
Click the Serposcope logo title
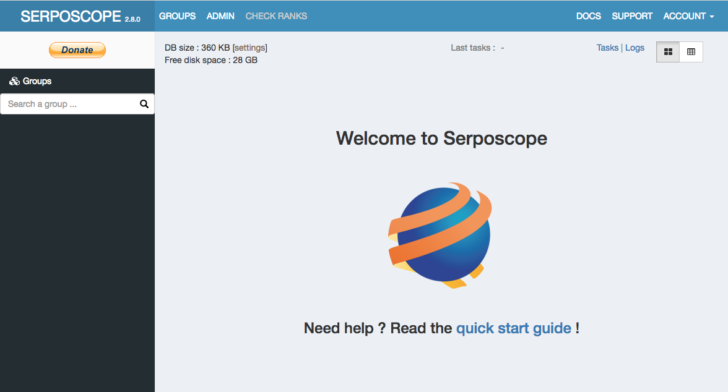pyautogui.click(x=71, y=16)
